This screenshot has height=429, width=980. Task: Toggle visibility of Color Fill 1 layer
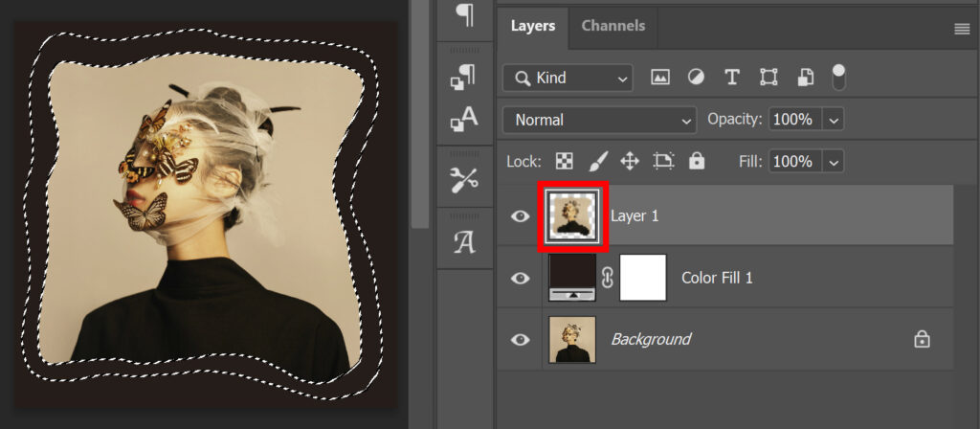[520, 278]
